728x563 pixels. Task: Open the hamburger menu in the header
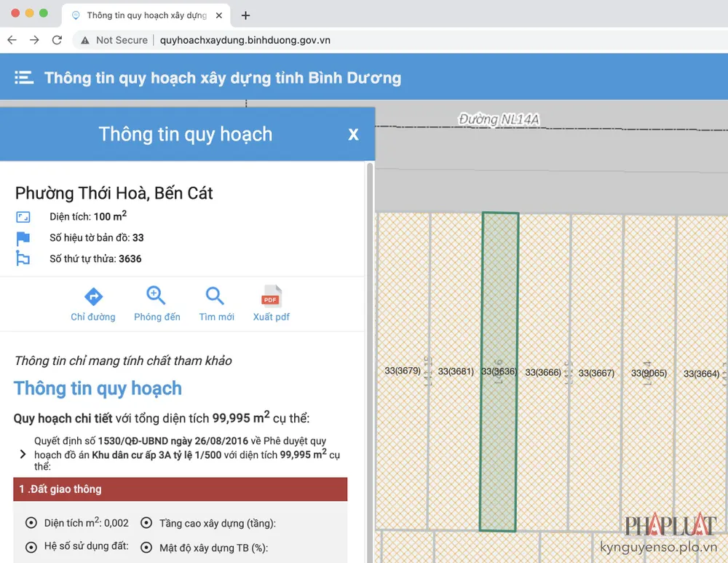pyautogui.click(x=24, y=78)
